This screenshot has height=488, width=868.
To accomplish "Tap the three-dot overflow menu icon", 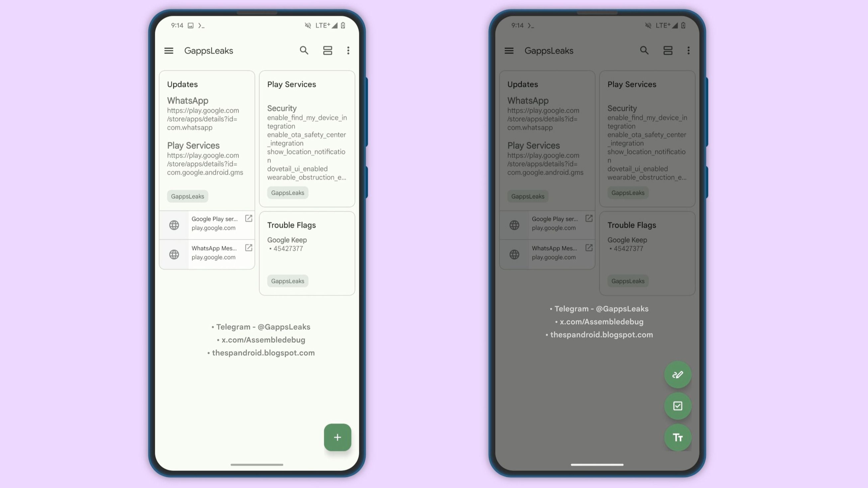I will 348,50.
